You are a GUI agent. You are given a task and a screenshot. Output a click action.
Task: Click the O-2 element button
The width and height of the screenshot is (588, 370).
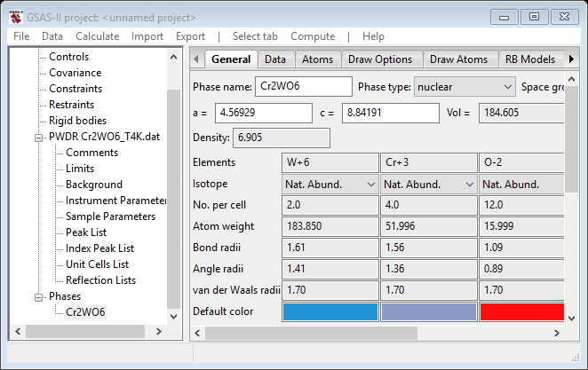tap(521, 162)
